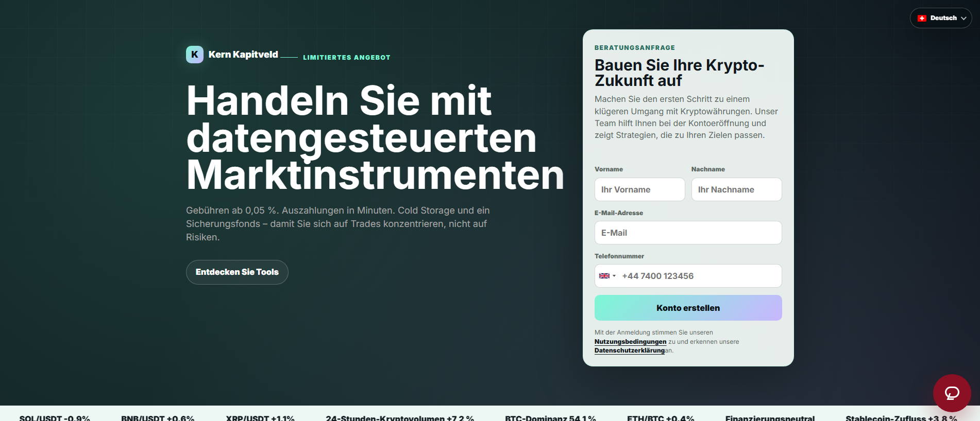Open the Nutzungsbedingungen link
Screen dimensions: 980x421
[630, 342]
